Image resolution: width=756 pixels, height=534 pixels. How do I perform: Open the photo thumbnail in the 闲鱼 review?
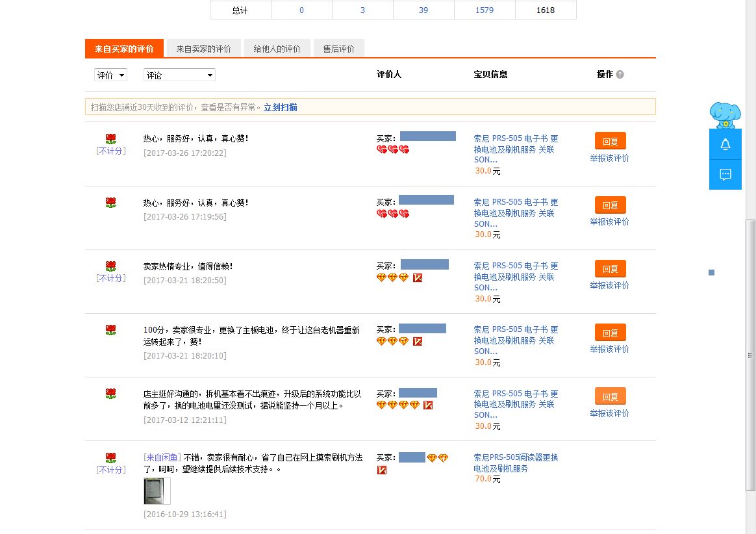click(157, 491)
